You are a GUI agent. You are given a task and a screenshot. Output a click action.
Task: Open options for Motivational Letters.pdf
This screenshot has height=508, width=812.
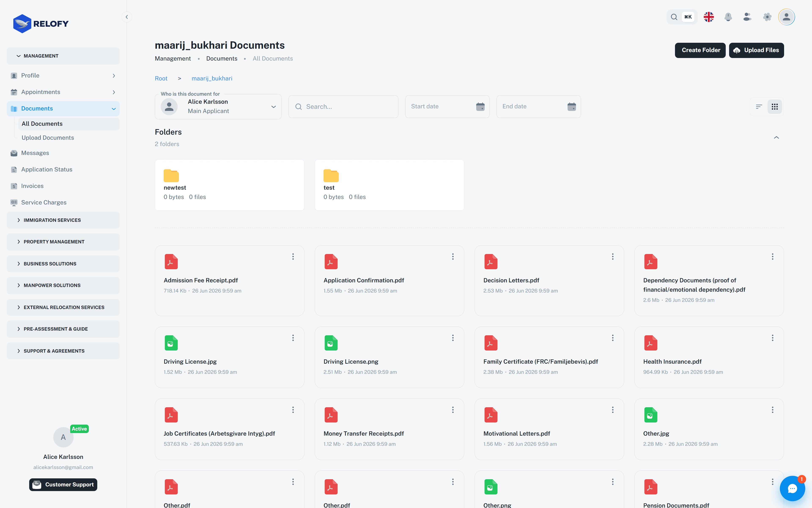[x=613, y=410]
